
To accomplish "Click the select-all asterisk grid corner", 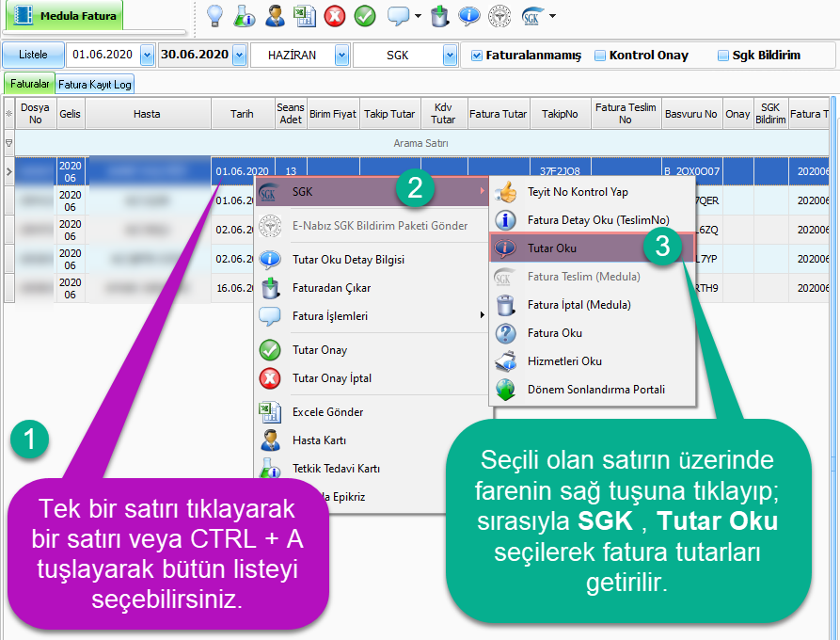I will point(9,114).
